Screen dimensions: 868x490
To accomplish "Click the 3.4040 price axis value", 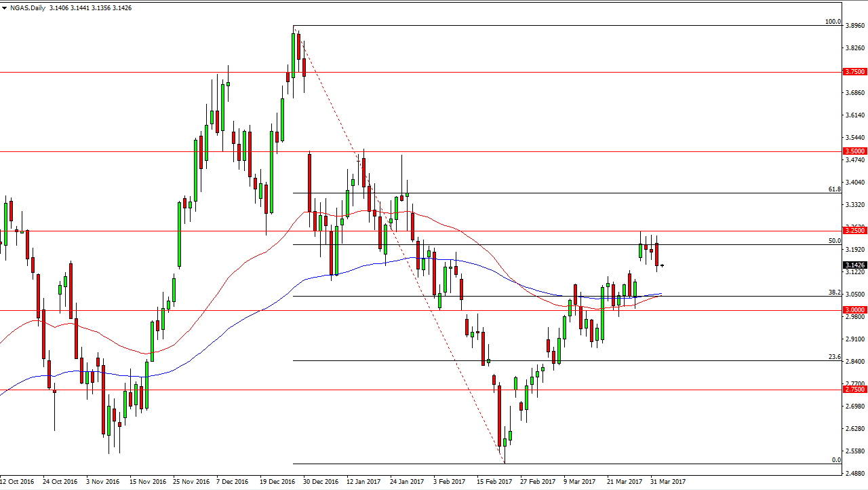I will tap(854, 183).
